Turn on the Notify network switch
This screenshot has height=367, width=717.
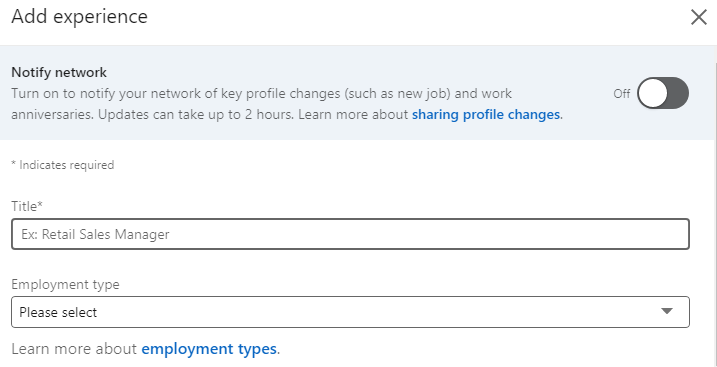pos(663,93)
